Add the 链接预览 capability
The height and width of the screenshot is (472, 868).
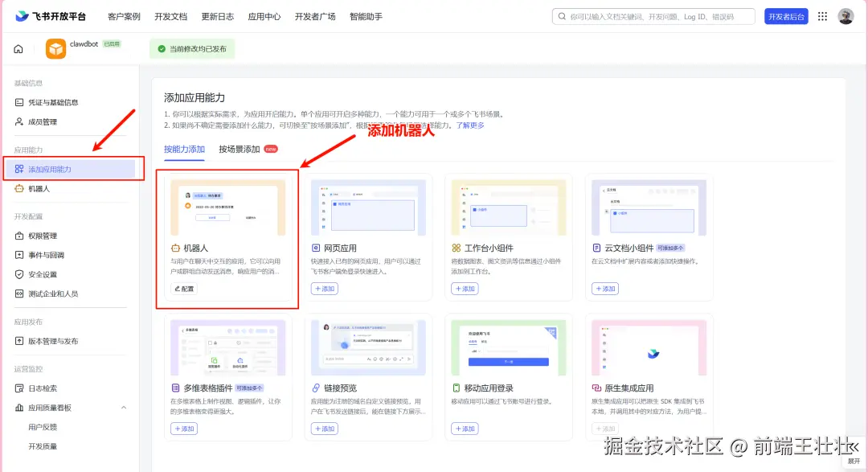(325, 429)
